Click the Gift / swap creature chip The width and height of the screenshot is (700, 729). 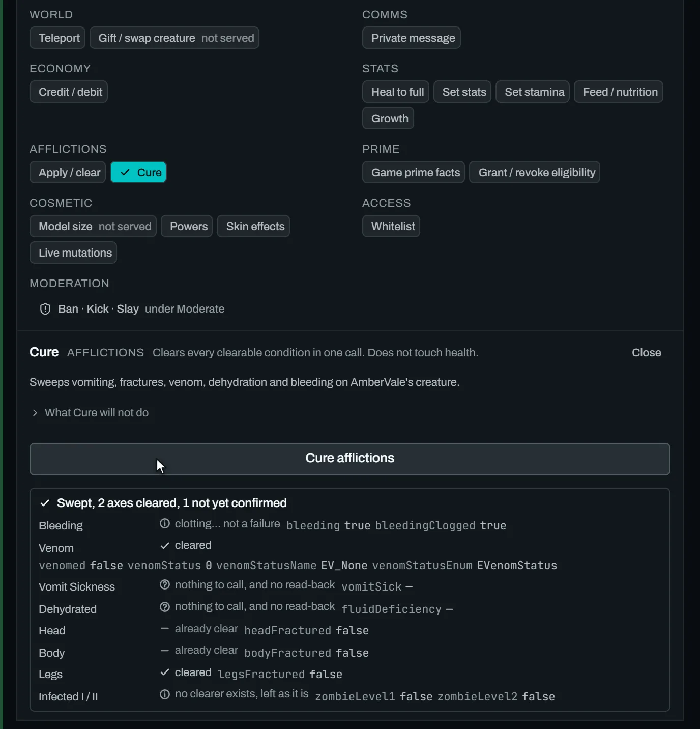tap(174, 38)
